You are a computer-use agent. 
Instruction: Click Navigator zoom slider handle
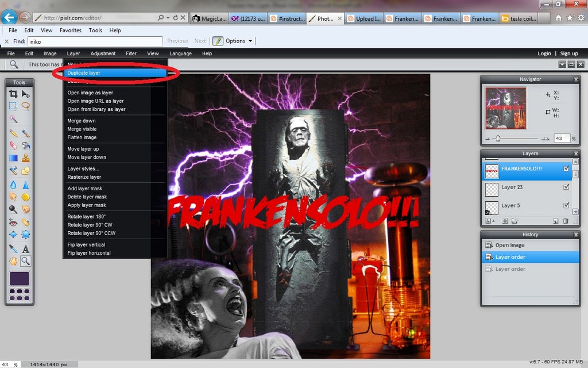click(x=498, y=139)
